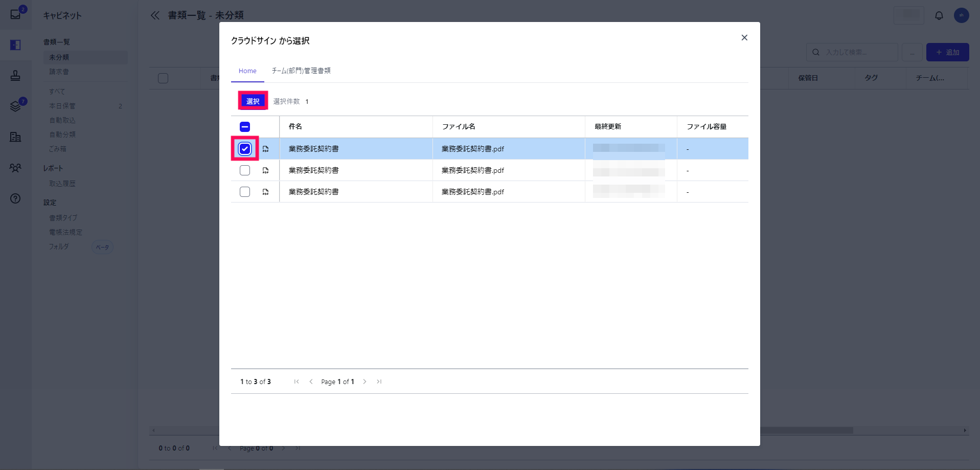Viewport: 980px width, 470px height.
Task: Click the ellipsis button beside search
Action: pyautogui.click(x=912, y=52)
